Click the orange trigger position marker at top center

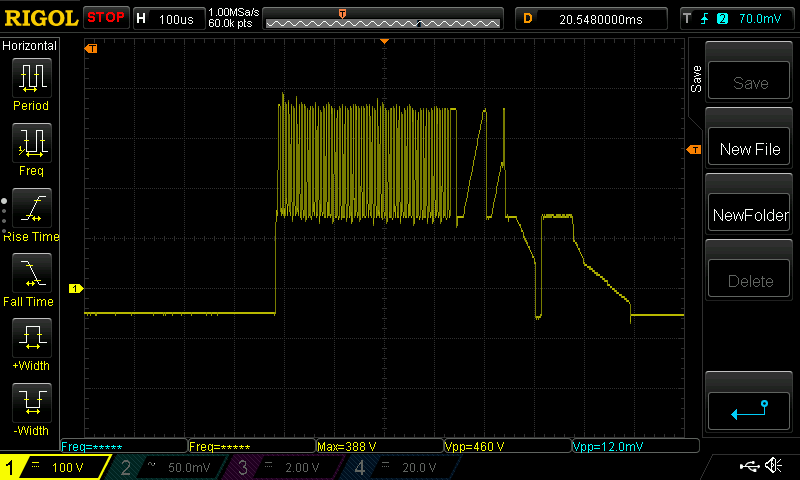pos(385,41)
